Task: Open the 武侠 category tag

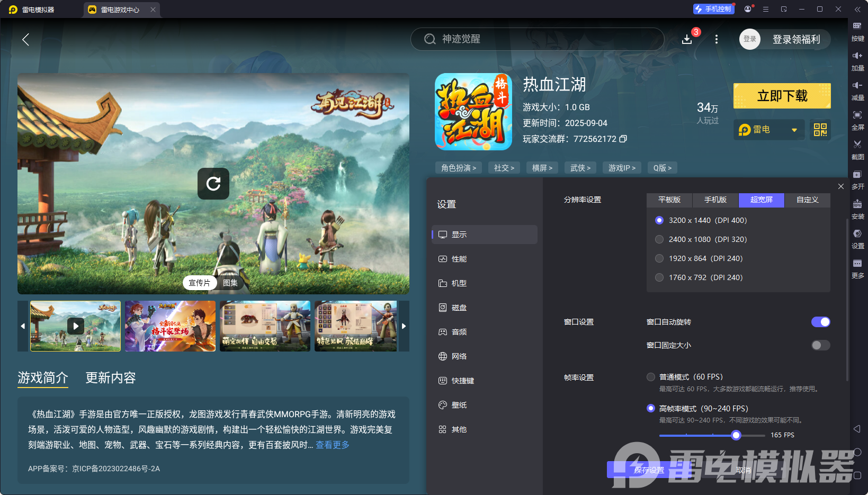Action: coord(580,168)
